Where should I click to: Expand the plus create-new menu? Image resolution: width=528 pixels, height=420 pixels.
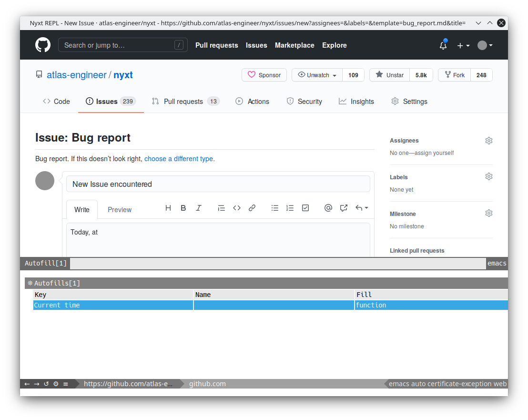pyautogui.click(x=463, y=45)
